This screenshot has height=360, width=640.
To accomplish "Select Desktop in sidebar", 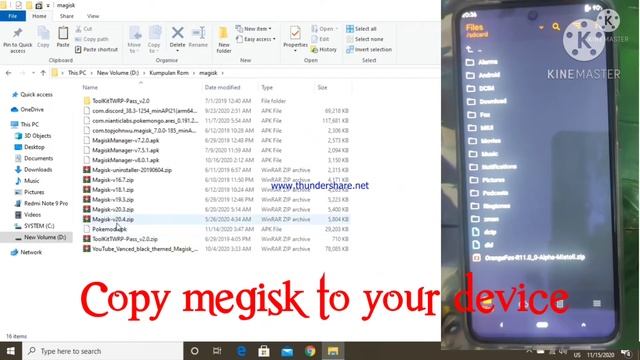I will 29,147.
